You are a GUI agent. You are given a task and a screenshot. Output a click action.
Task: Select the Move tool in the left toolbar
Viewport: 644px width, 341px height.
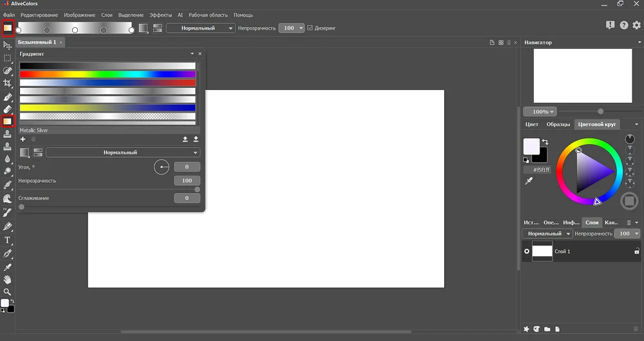[x=7, y=45]
